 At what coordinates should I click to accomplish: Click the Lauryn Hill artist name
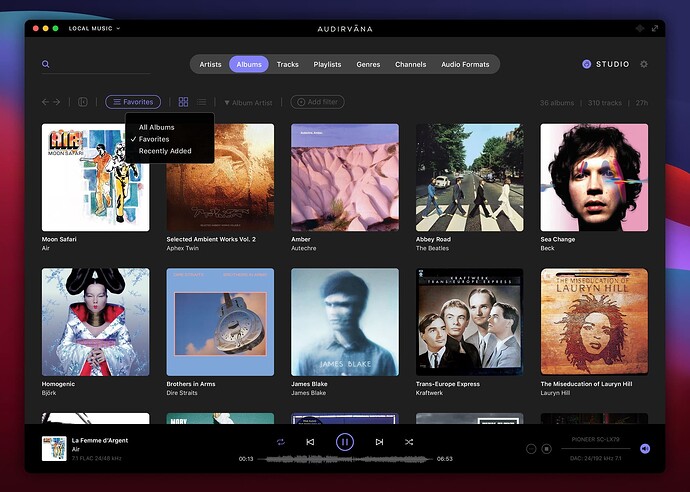coord(555,393)
